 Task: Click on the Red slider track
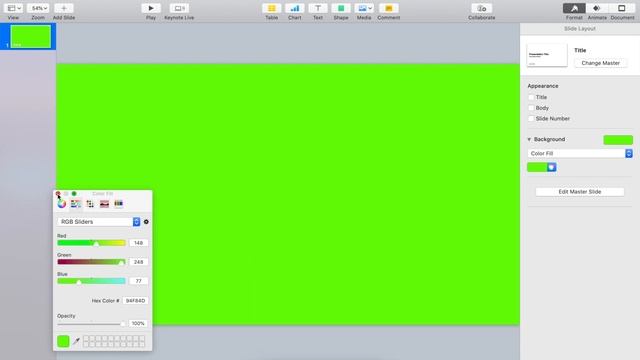pos(91,243)
